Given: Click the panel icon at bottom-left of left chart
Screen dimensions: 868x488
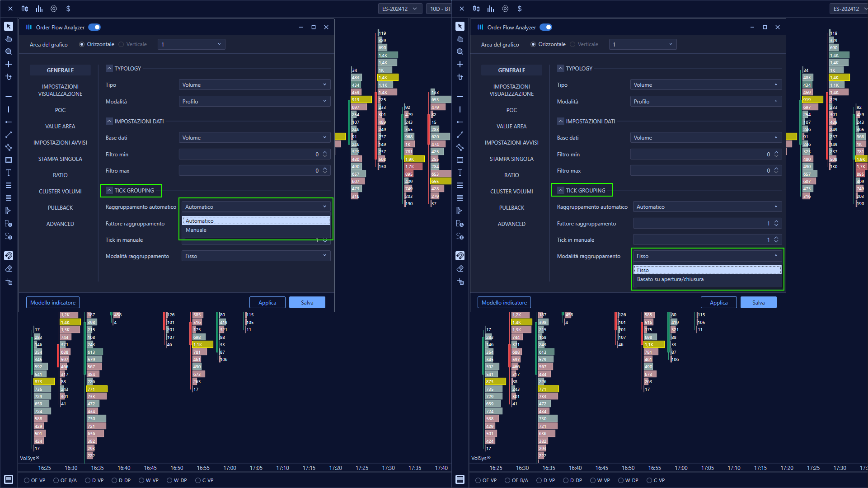Looking at the screenshot, I should click(x=9, y=479).
